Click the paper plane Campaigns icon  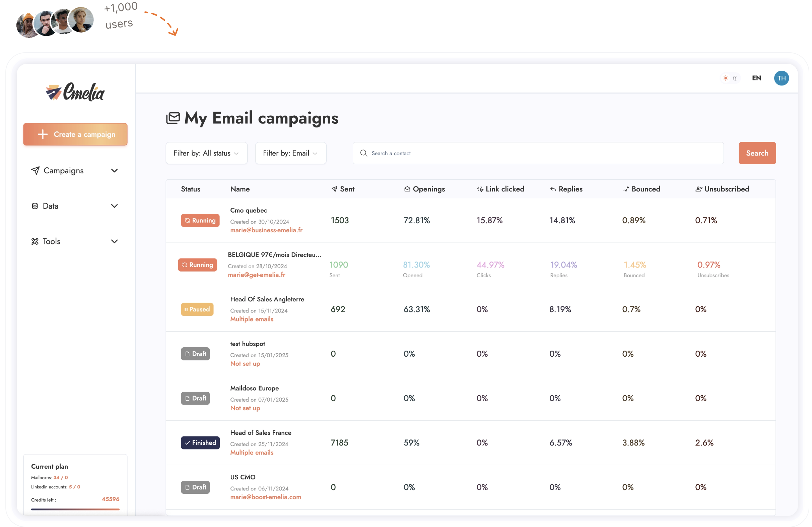(x=35, y=170)
